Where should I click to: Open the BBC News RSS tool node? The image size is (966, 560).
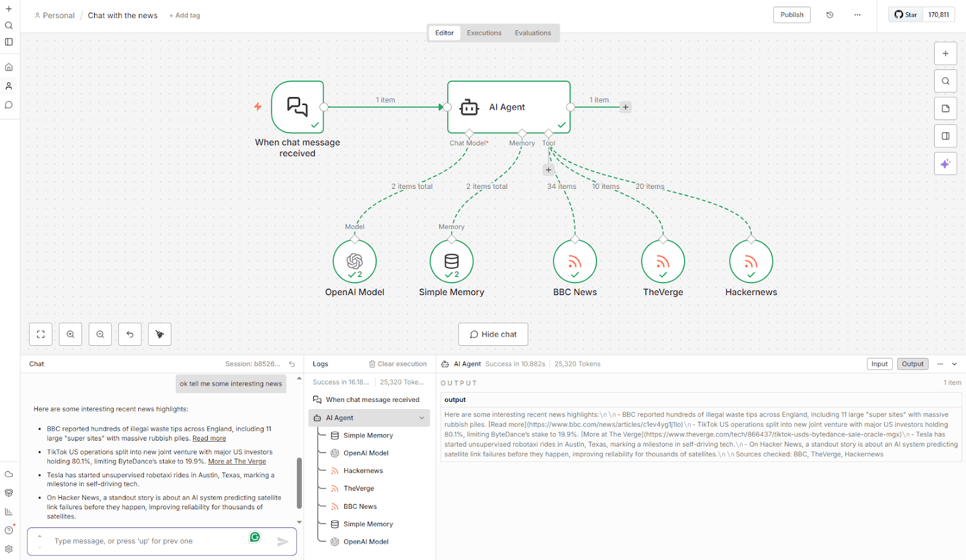[575, 261]
